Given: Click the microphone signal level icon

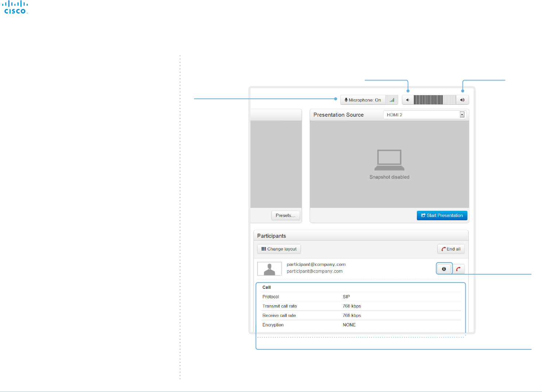Looking at the screenshot, I should point(392,100).
